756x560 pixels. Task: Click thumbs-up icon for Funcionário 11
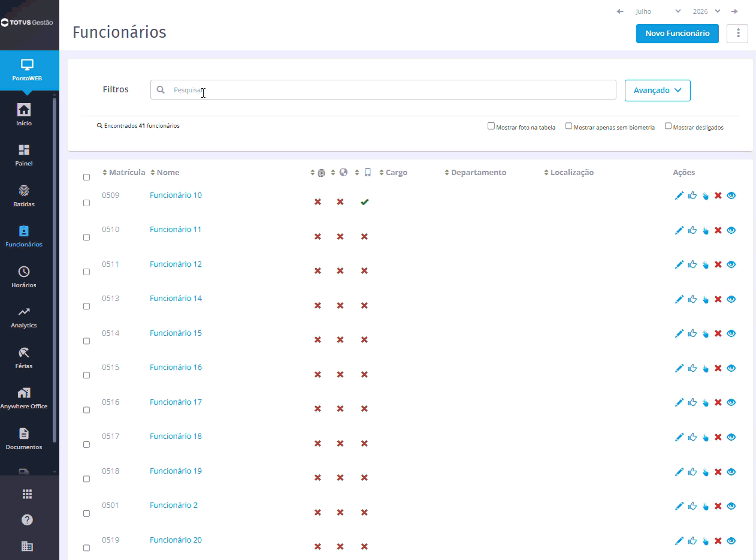click(x=693, y=230)
